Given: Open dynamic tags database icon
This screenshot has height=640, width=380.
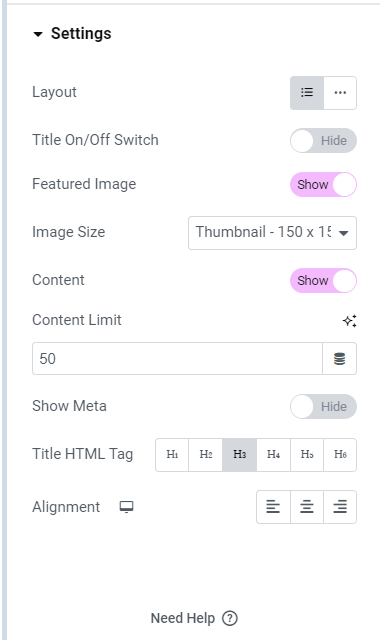Looking at the screenshot, I should (x=340, y=359).
